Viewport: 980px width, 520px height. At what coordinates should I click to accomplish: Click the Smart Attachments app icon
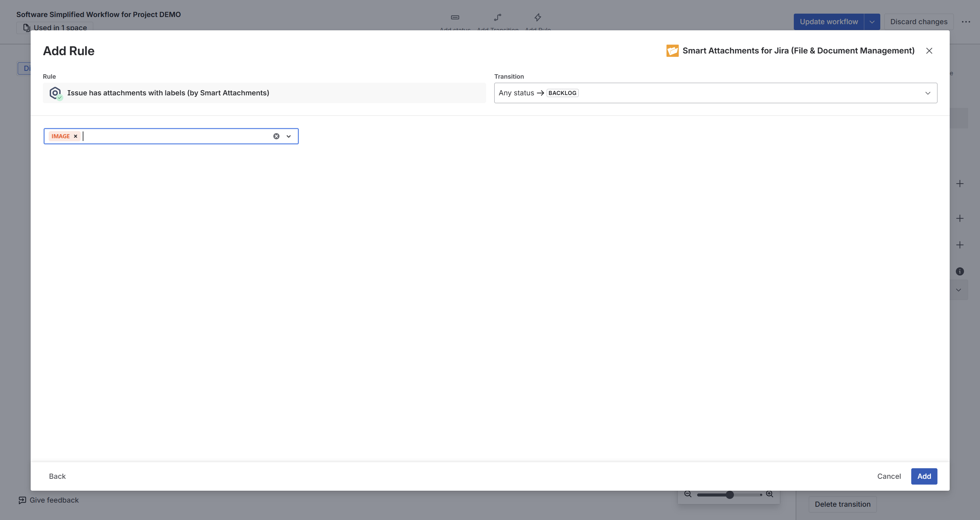[672, 51]
